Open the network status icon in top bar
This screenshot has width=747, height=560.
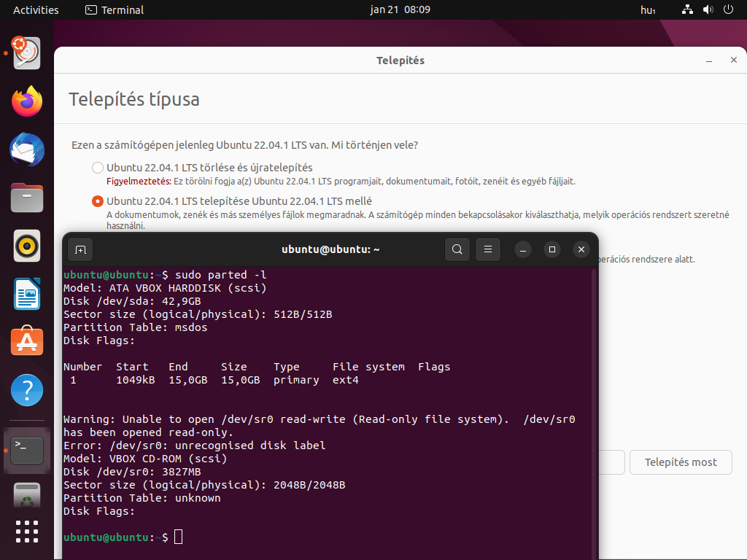pos(687,9)
